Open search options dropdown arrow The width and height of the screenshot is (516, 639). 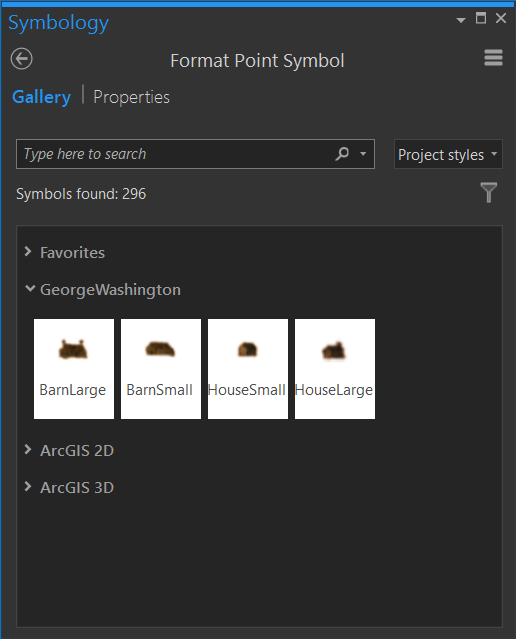click(363, 154)
